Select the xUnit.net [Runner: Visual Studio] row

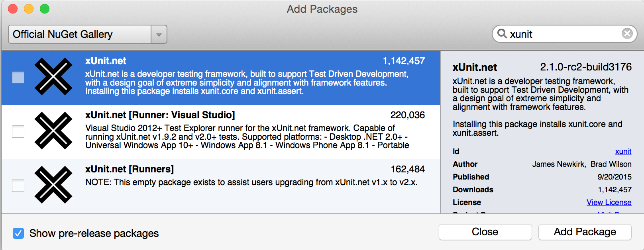(221, 132)
